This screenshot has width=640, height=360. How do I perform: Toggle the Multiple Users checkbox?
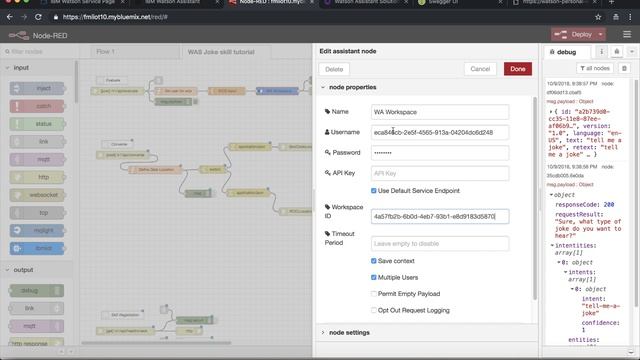(x=373, y=278)
